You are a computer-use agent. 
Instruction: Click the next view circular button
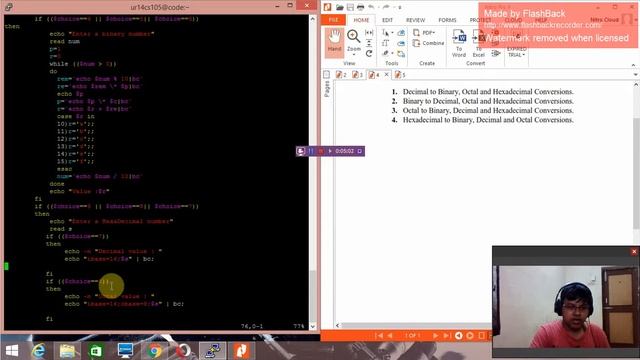click(470, 336)
